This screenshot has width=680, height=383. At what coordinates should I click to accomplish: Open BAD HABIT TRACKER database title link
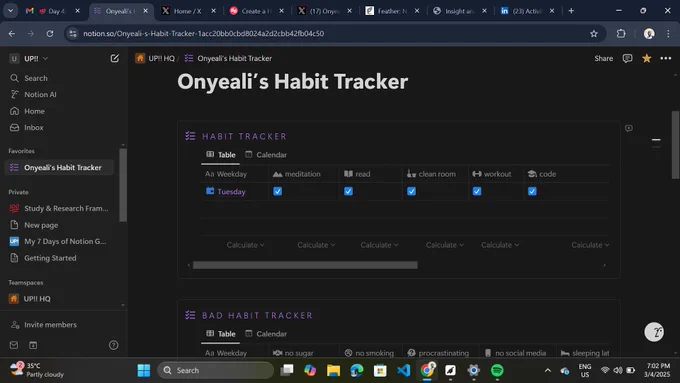[x=257, y=315]
